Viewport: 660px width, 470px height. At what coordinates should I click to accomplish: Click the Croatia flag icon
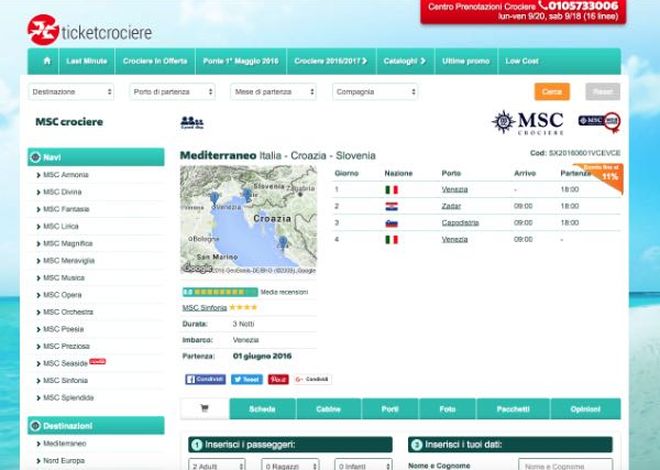point(391,207)
